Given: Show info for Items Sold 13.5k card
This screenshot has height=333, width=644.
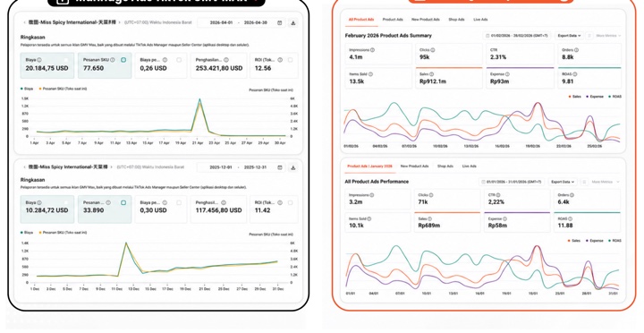Looking at the screenshot, I should point(370,74).
